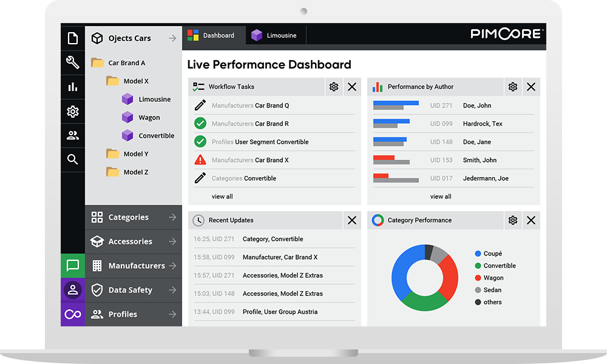Open the bar chart reports icon
The width and height of the screenshot is (607, 364).
coord(73,87)
